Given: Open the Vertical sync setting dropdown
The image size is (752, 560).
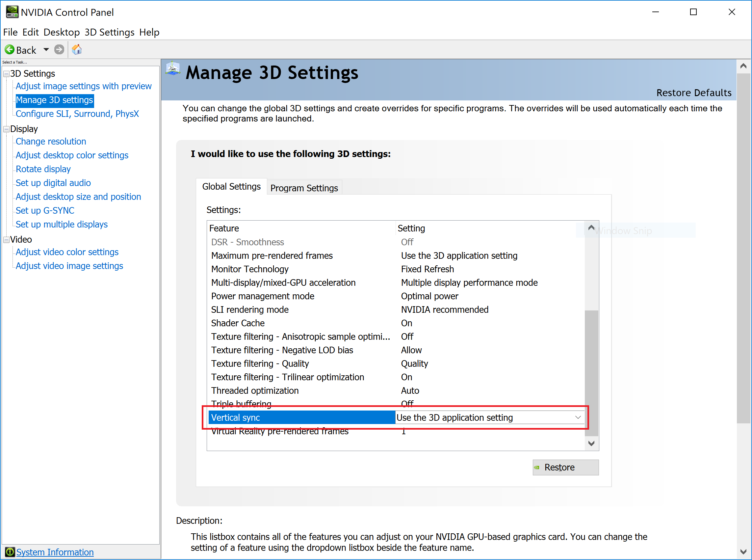Looking at the screenshot, I should (x=578, y=417).
